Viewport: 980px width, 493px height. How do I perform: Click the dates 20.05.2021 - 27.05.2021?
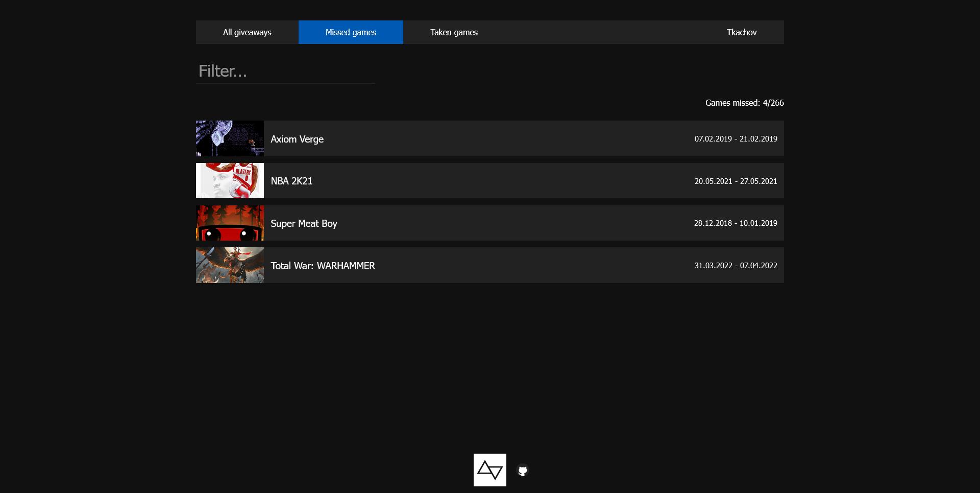[x=736, y=181]
